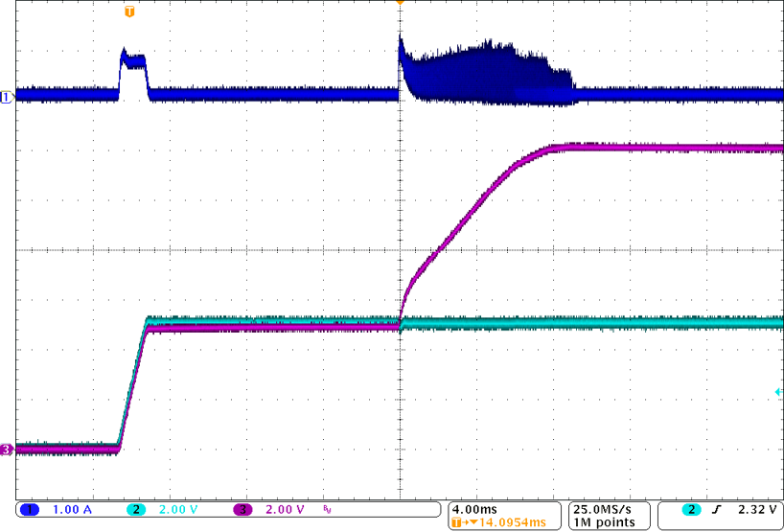Select the orange T trigger position marker
Viewport: 784px width, 532px height.
(130, 12)
